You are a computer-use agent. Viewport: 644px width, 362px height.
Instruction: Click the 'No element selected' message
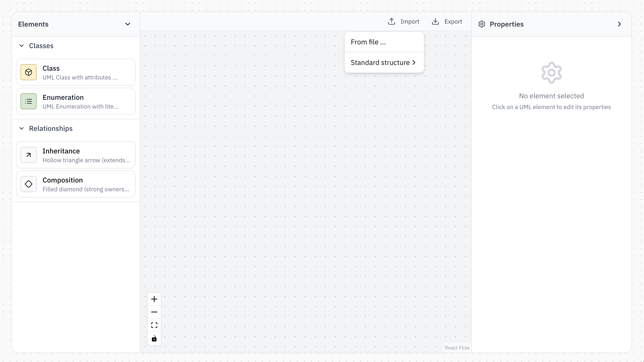[x=551, y=96]
